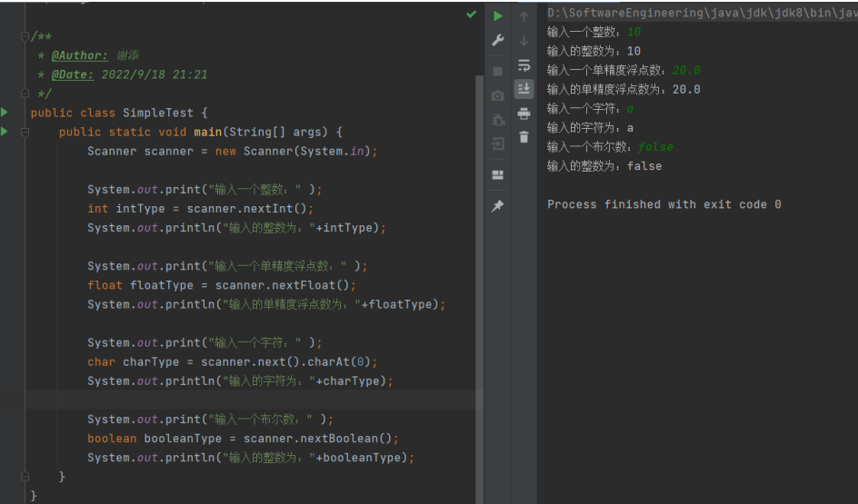Collapse the main method fold marker
The image size is (858, 504).
[25, 132]
